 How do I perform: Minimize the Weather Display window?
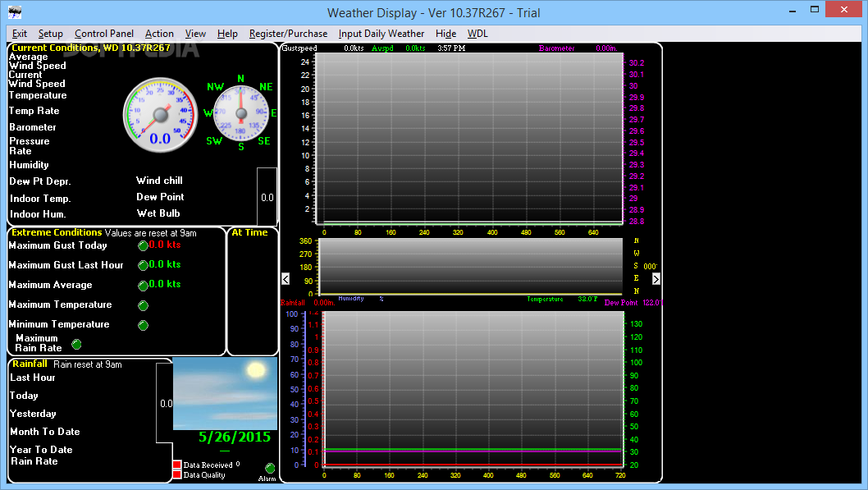coord(793,11)
